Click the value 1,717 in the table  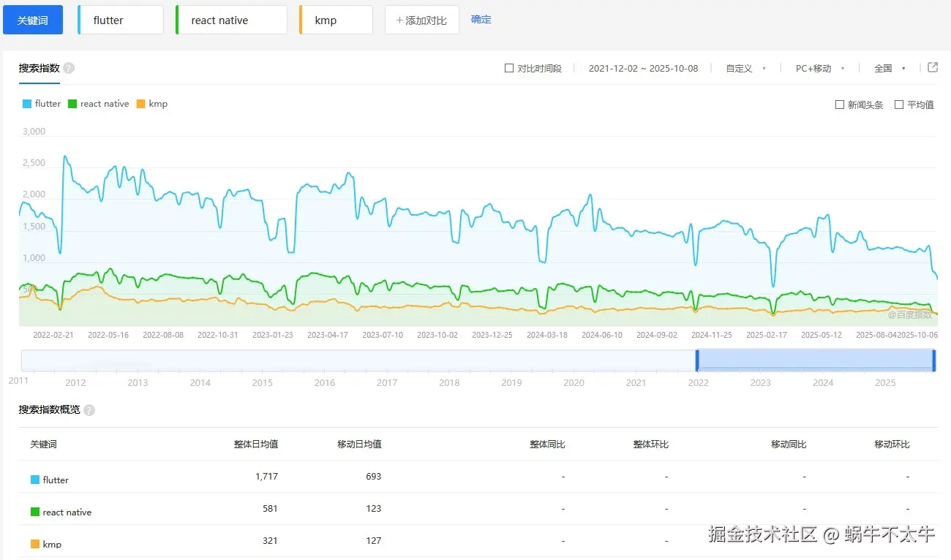tap(267, 477)
